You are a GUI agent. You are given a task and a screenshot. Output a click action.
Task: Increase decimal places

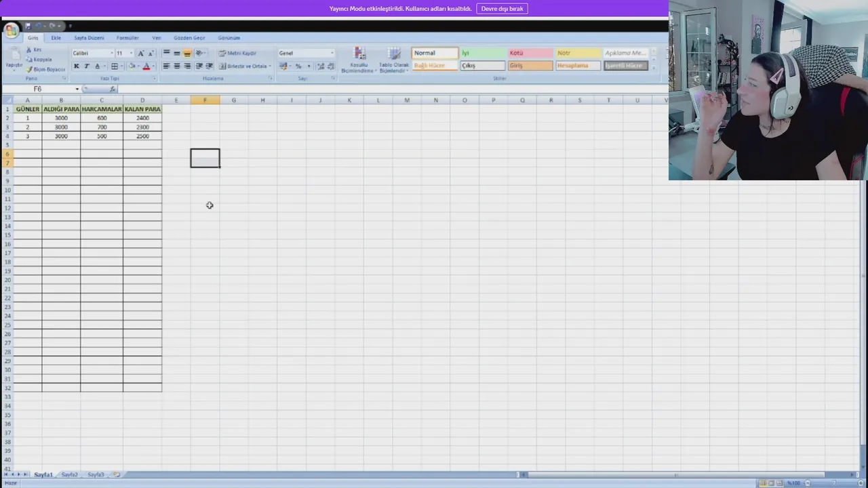[321, 66]
